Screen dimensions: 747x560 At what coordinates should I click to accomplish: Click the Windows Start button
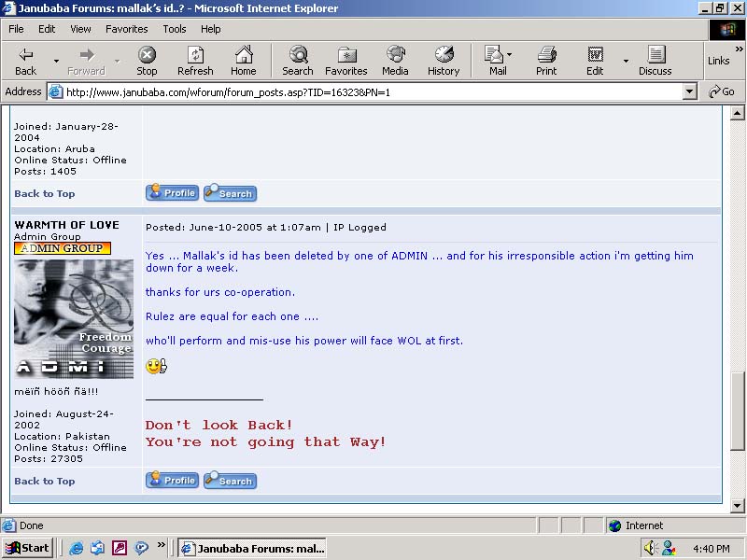click(28, 549)
